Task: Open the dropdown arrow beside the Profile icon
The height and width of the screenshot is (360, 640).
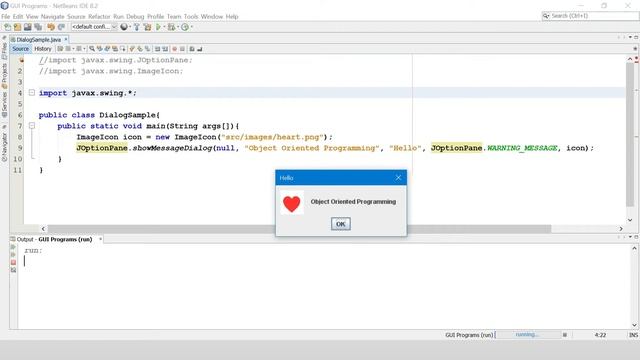Action: [191, 27]
